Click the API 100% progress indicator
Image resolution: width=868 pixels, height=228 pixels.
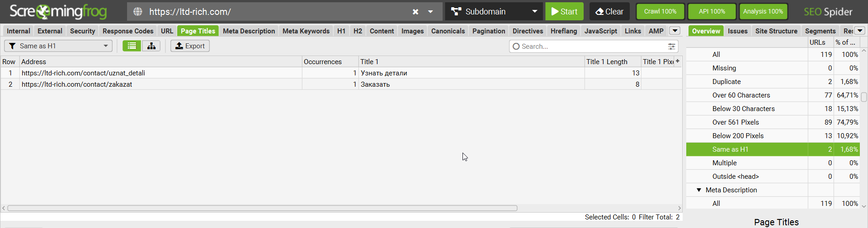click(712, 12)
